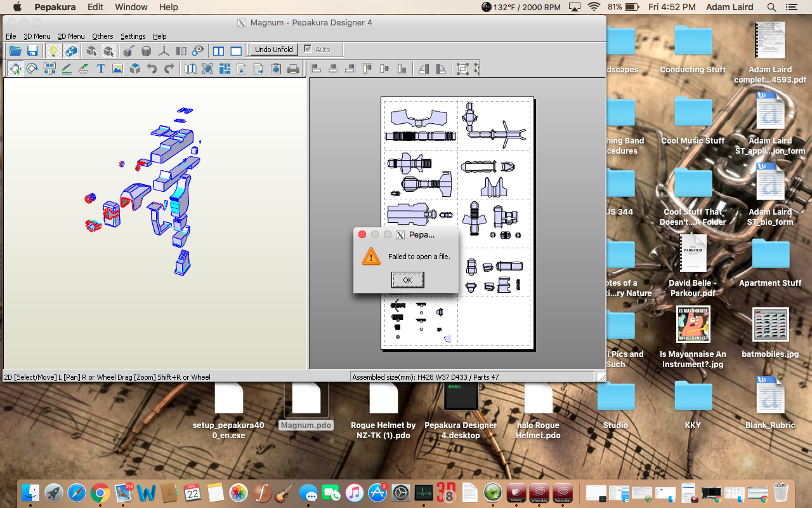The image size is (812, 508).
Task: Click the Save floppy disk icon
Action: [x=32, y=51]
